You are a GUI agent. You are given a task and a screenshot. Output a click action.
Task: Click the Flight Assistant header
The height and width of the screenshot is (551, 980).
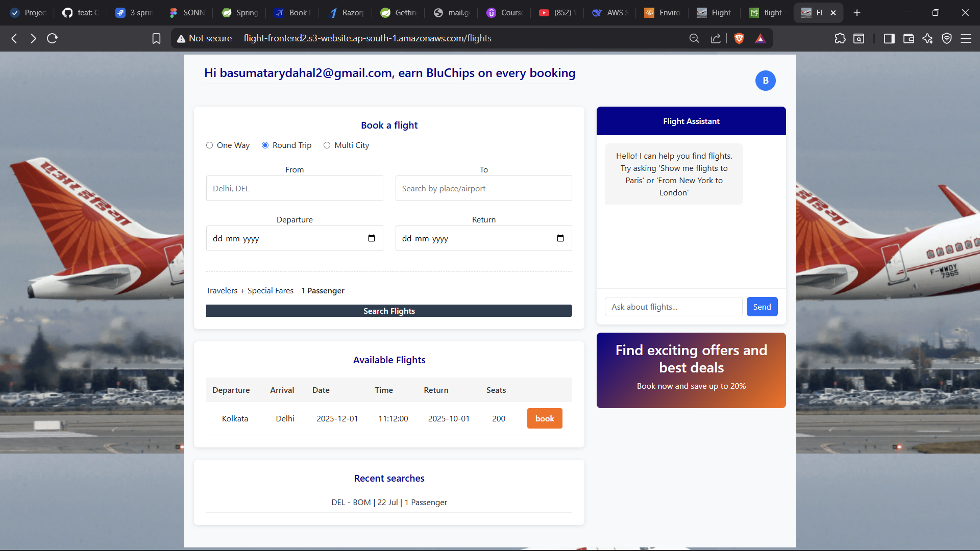tap(691, 121)
